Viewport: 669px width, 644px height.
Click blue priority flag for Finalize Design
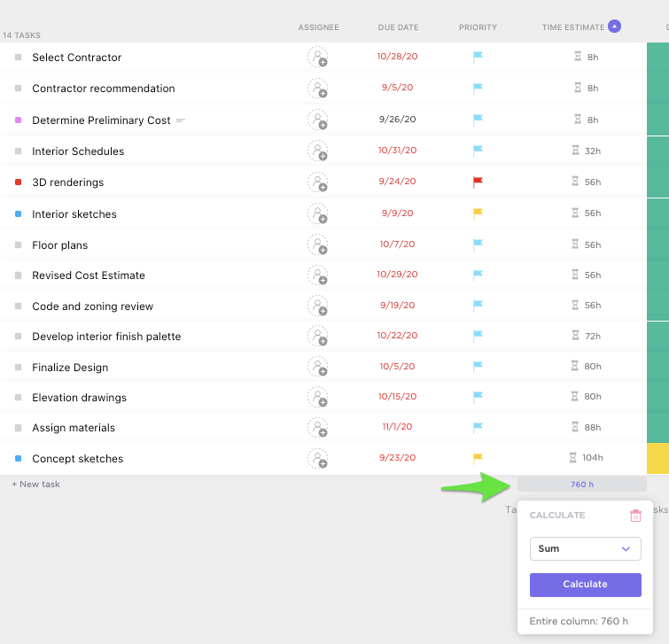478,367
